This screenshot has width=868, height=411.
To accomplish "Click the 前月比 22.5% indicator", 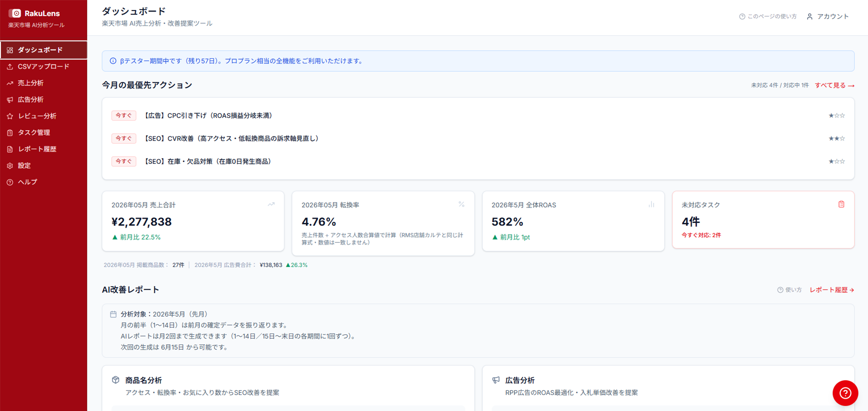I will pos(136,237).
